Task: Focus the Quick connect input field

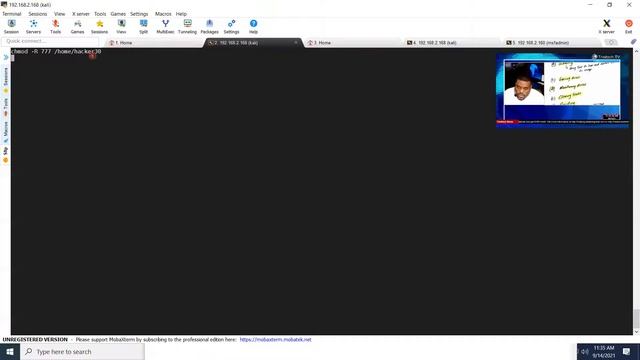Action: (x=50, y=41)
